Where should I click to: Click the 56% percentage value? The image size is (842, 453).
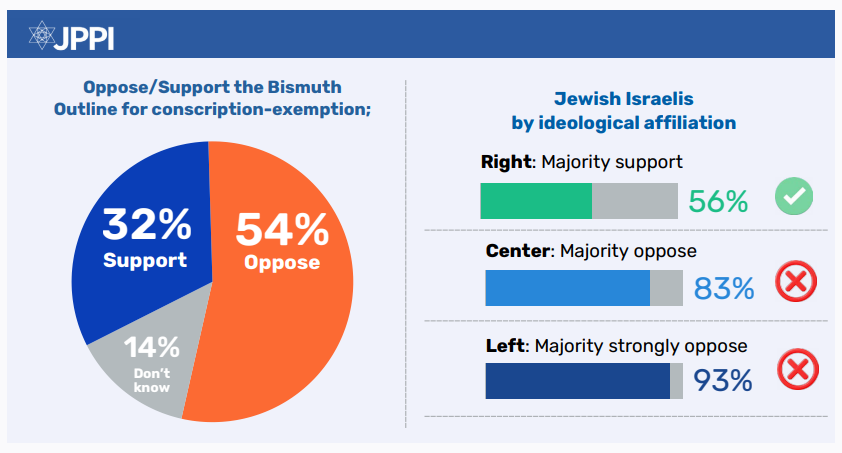coord(718,201)
